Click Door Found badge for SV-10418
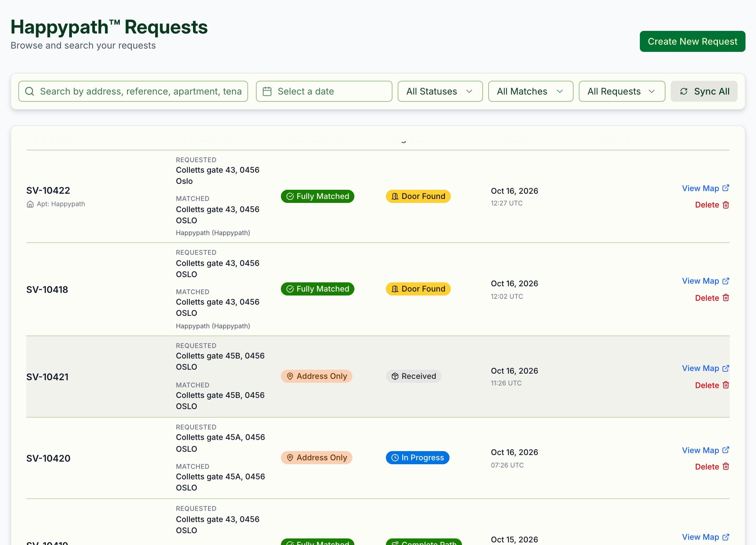Image resolution: width=756 pixels, height=545 pixels. tap(418, 289)
